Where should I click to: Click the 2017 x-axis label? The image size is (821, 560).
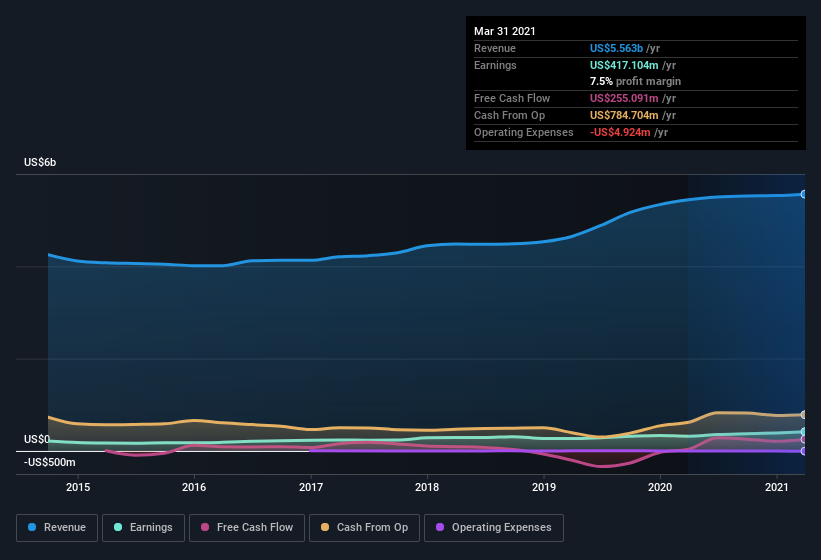click(311, 487)
